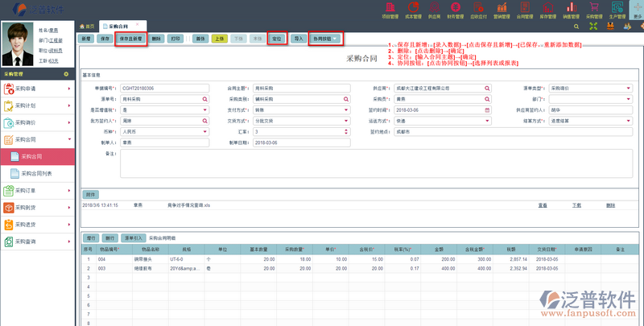The height and width of the screenshot is (326, 644).
Task: Click the search magnifier icon in top bar
Action: pos(575,27)
